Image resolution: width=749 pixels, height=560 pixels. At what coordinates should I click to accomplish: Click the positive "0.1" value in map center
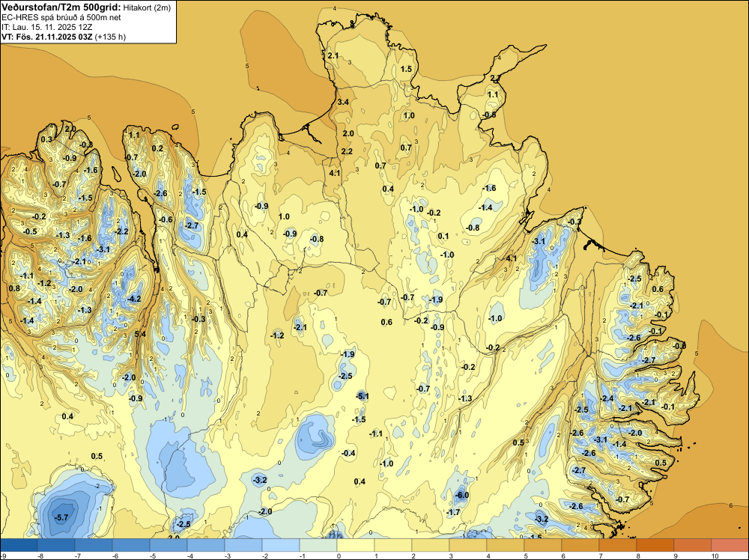tap(443, 237)
